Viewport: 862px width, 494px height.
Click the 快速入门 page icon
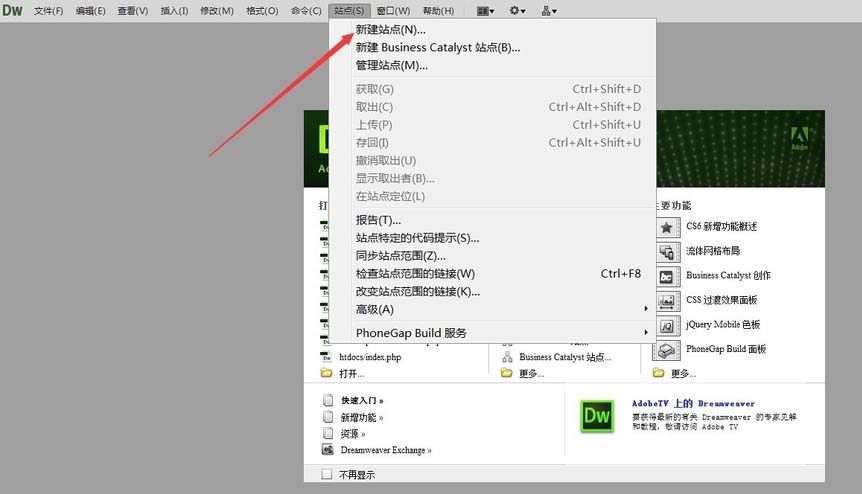328,400
